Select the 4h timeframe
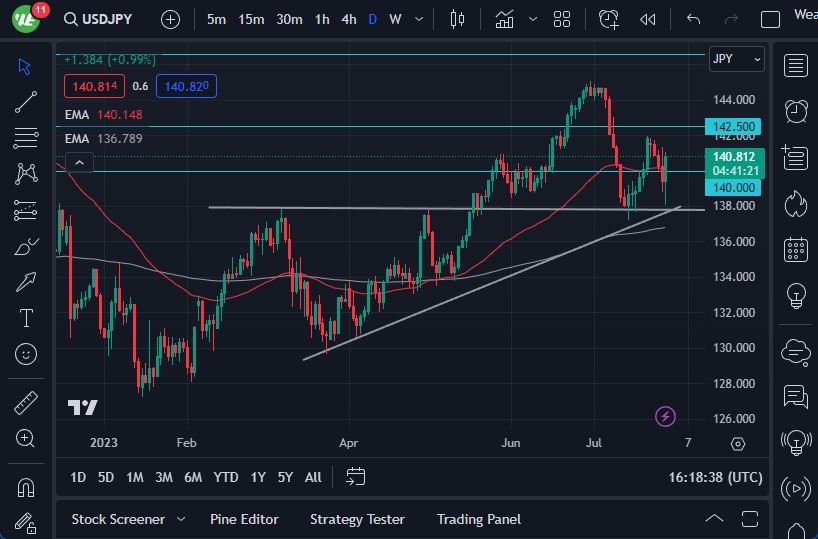Viewport: 818px width, 539px height. (348, 19)
